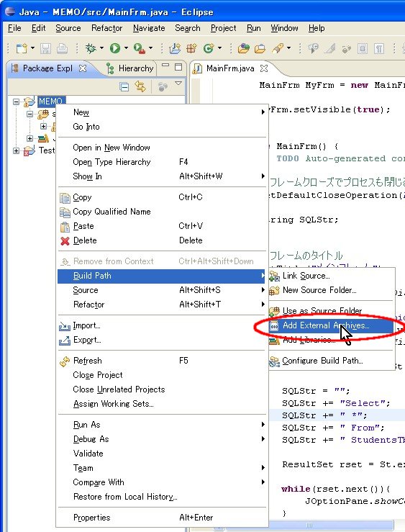
Task: Click the New Java Project icon
Action: click(x=175, y=48)
